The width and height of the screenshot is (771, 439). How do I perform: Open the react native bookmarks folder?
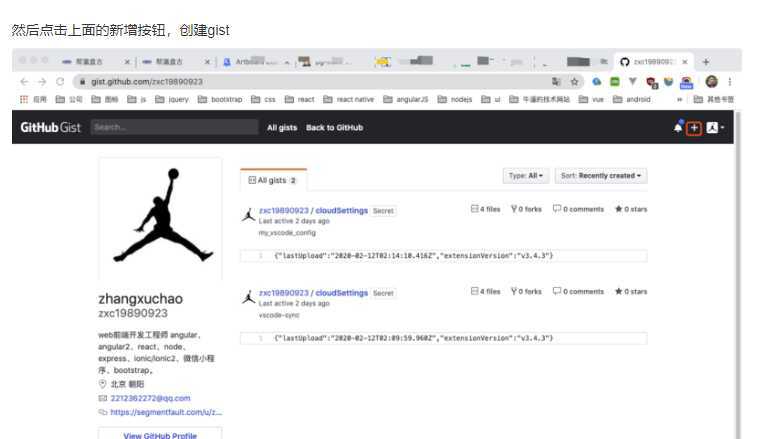coord(349,99)
